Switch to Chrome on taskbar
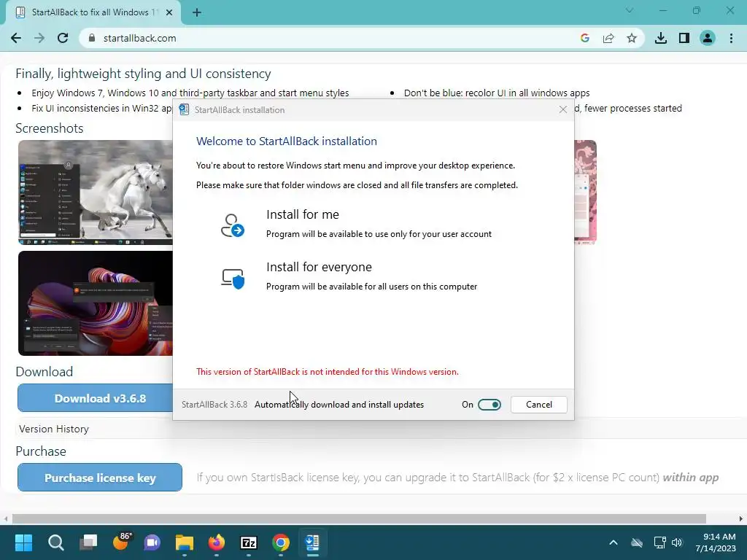This screenshot has width=747, height=560. pyautogui.click(x=281, y=542)
